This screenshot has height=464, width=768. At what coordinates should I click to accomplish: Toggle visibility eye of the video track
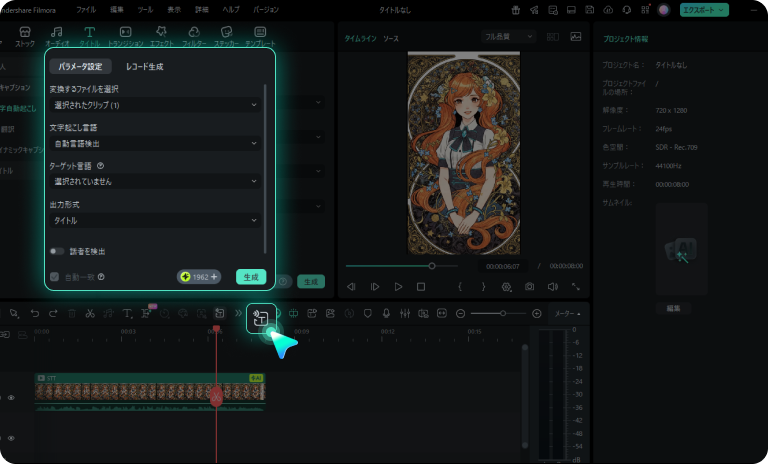pos(12,397)
